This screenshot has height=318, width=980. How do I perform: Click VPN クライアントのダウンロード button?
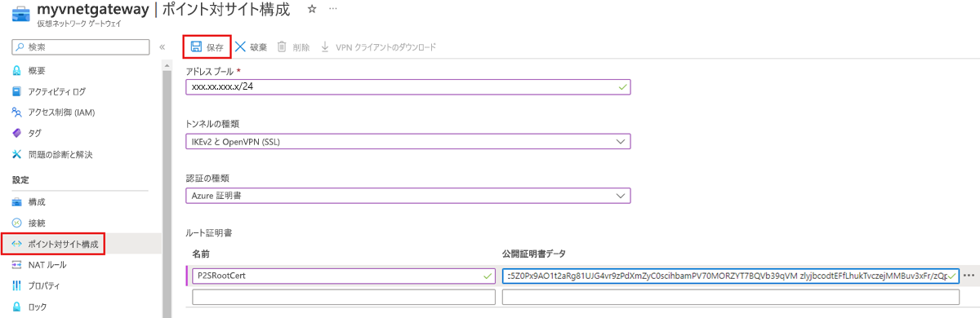coord(377,47)
